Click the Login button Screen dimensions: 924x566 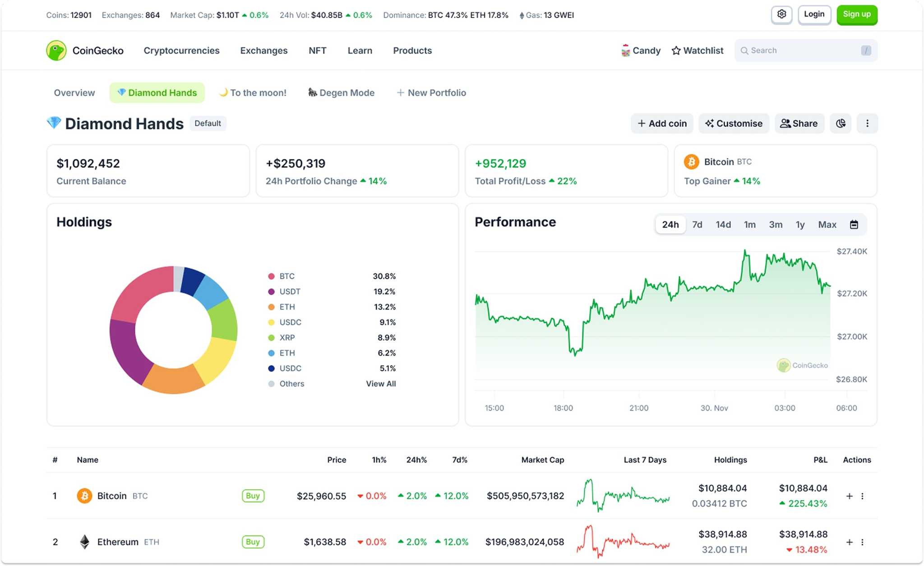click(x=814, y=14)
